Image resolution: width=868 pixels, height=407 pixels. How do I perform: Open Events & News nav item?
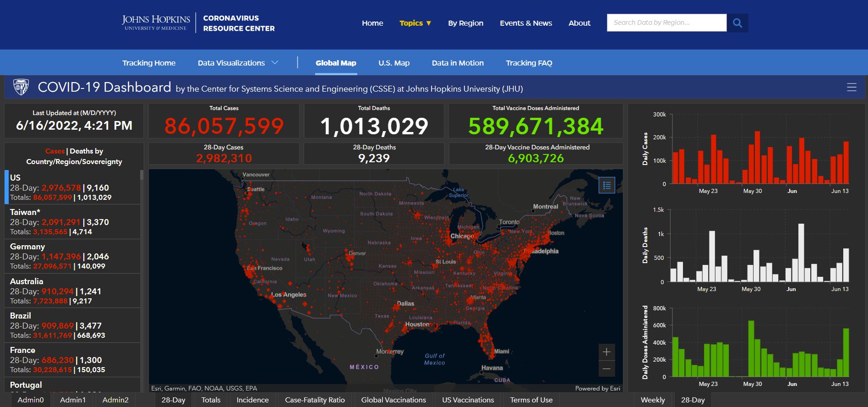tap(526, 23)
